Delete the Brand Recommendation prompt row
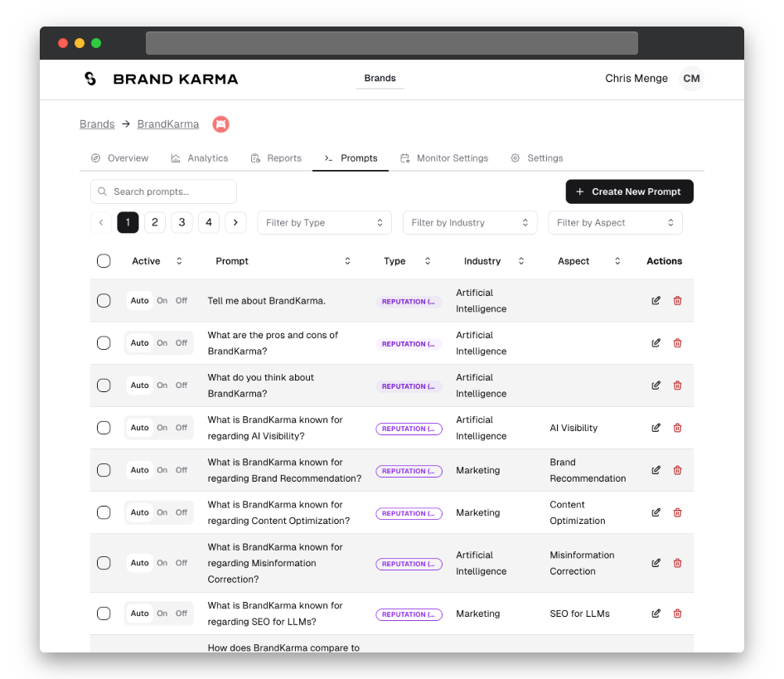The height and width of the screenshot is (679, 784). [677, 470]
